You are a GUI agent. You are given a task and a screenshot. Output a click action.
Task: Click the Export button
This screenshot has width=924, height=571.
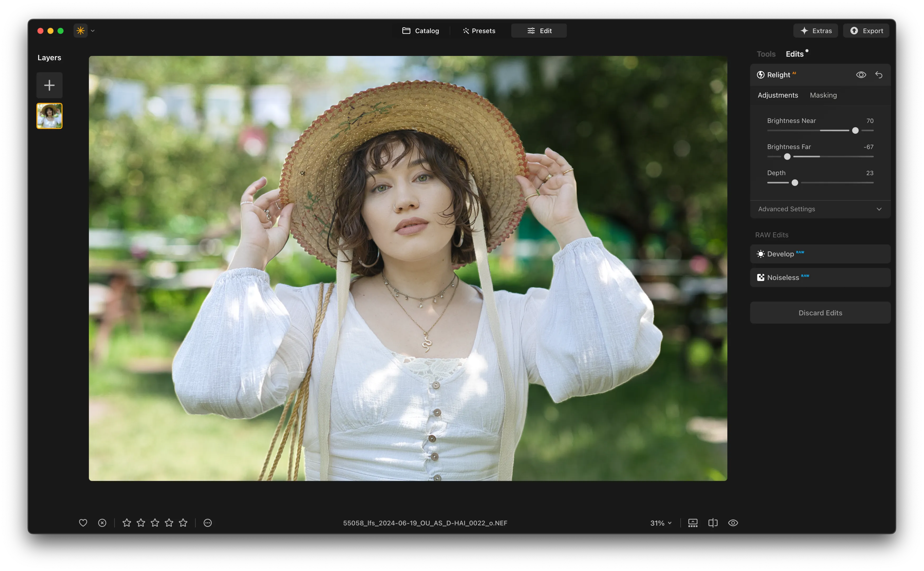pyautogui.click(x=866, y=31)
